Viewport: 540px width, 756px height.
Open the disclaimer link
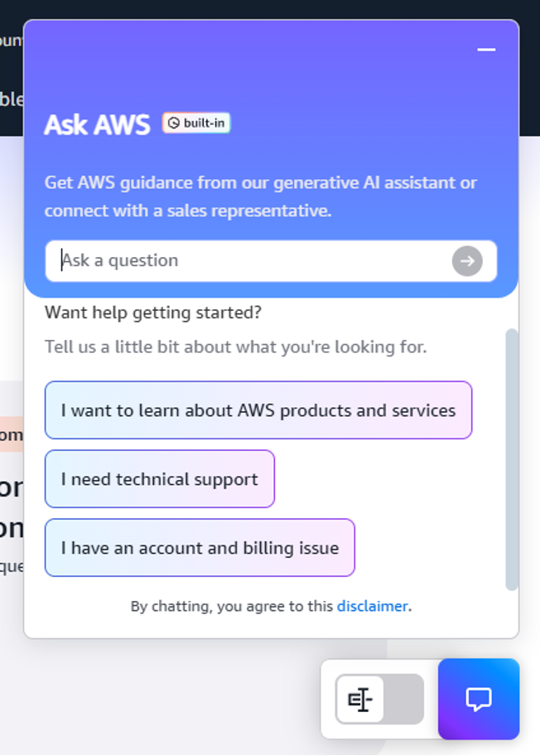tap(372, 606)
